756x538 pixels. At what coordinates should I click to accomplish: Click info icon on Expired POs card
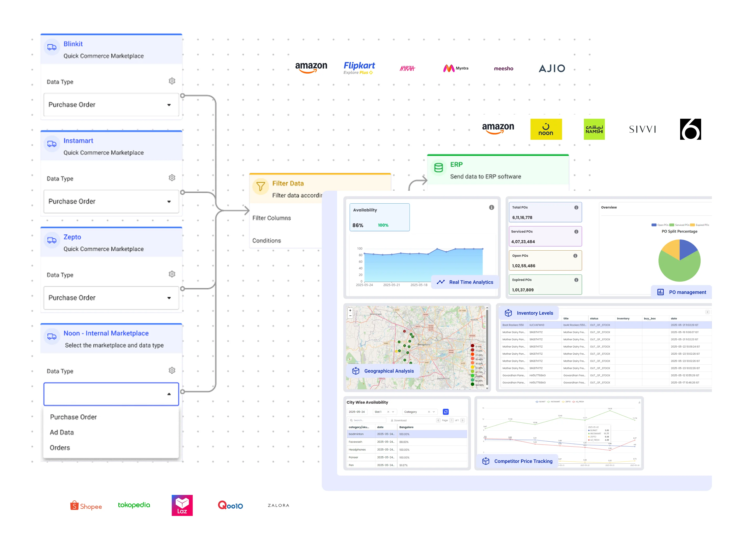(576, 280)
